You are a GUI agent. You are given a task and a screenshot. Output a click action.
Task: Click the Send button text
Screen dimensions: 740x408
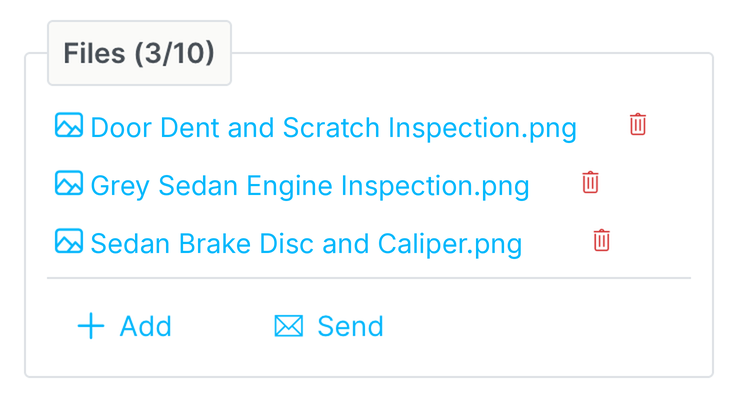(350, 326)
